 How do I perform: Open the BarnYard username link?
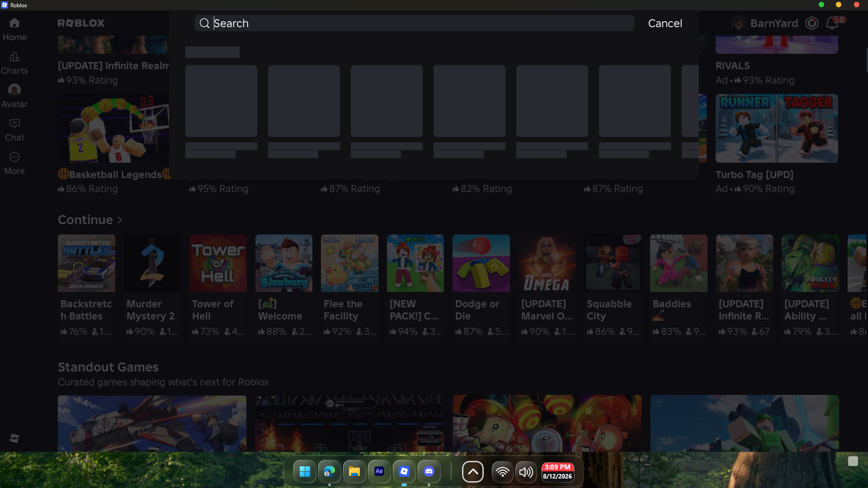click(x=774, y=23)
